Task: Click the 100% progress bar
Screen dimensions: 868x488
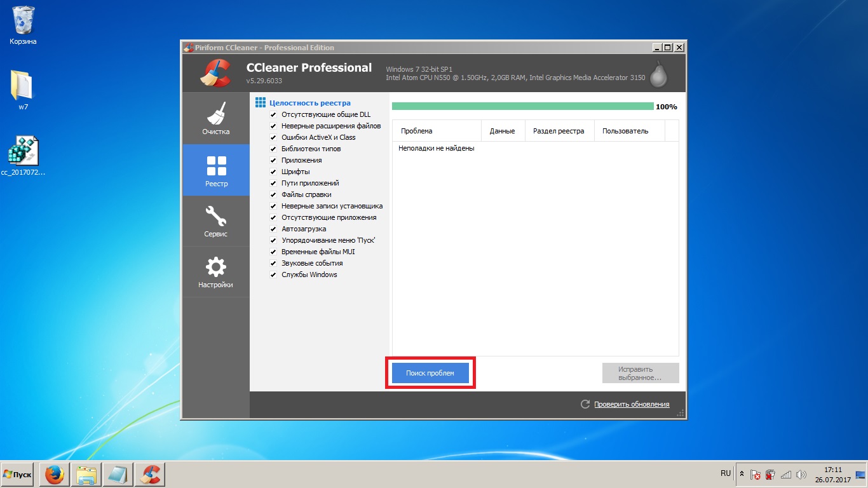Action: pos(522,106)
